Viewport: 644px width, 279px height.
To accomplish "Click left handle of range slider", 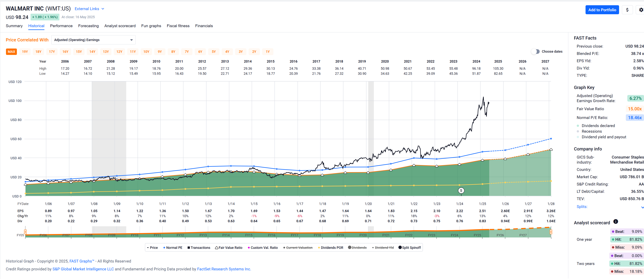I will click(x=25, y=232).
